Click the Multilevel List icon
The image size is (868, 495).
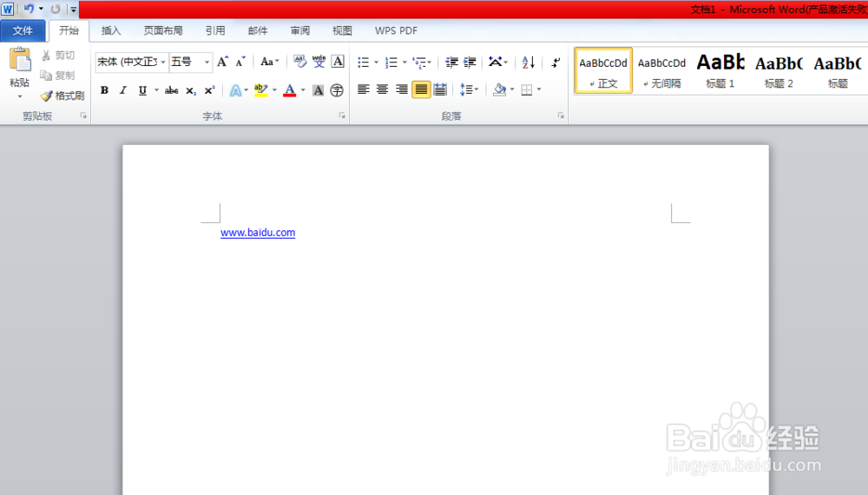[x=419, y=62]
